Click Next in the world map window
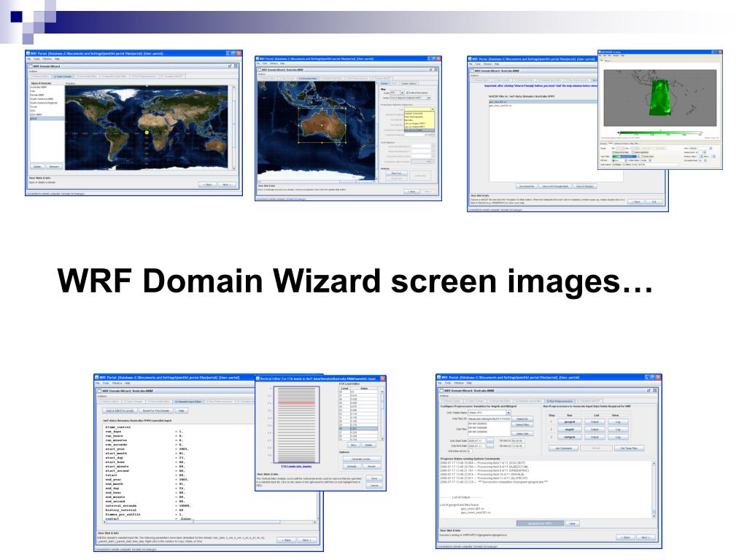The image size is (747, 560). click(227, 184)
